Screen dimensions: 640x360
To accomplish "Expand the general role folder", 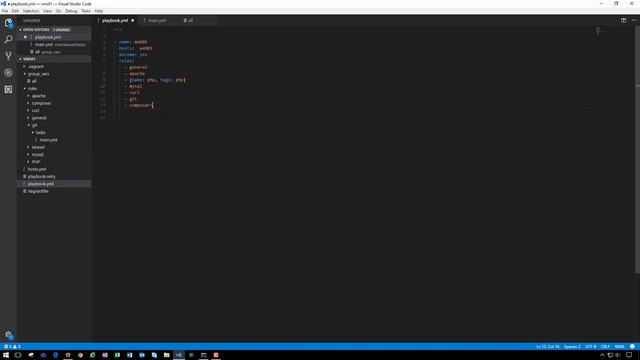I will (x=29, y=118).
